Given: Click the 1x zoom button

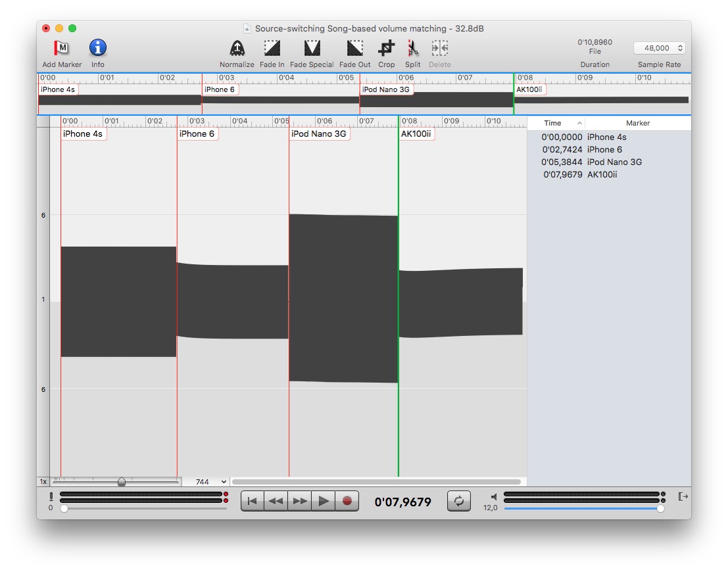Looking at the screenshot, I should 43,481.
